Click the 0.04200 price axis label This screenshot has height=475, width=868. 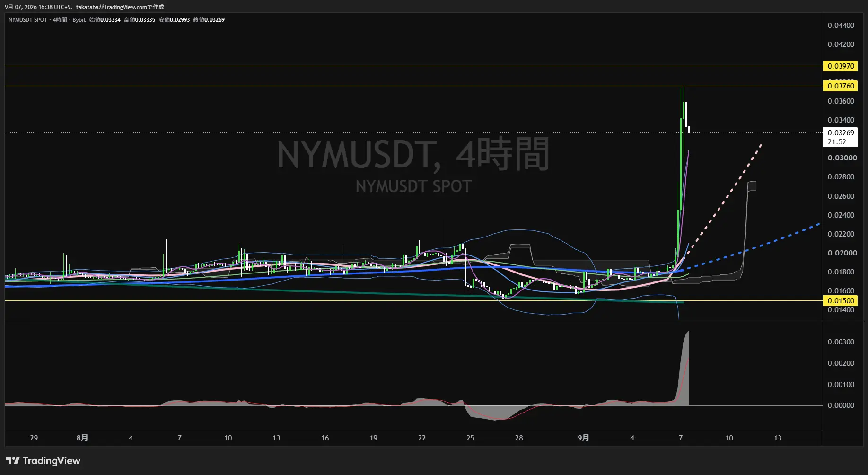(841, 44)
